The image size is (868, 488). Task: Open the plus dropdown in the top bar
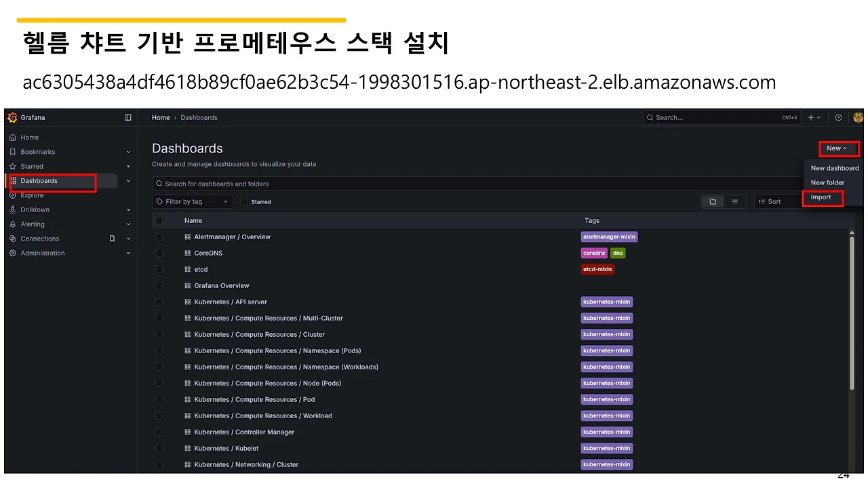[x=814, y=117]
